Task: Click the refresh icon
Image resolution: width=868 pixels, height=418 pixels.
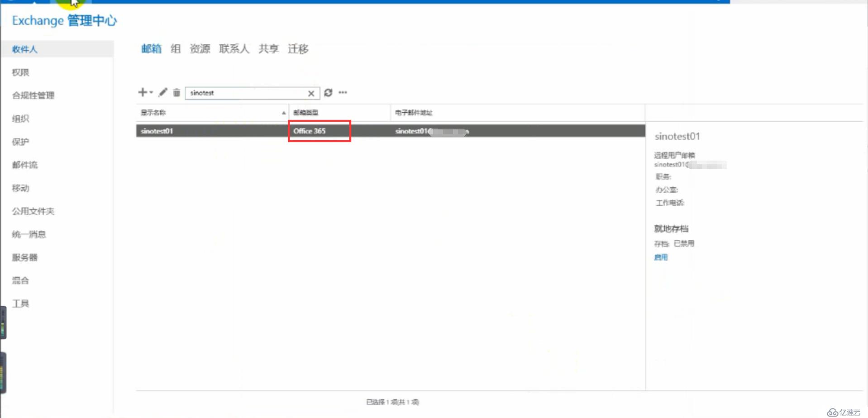Action: click(328, 92)
